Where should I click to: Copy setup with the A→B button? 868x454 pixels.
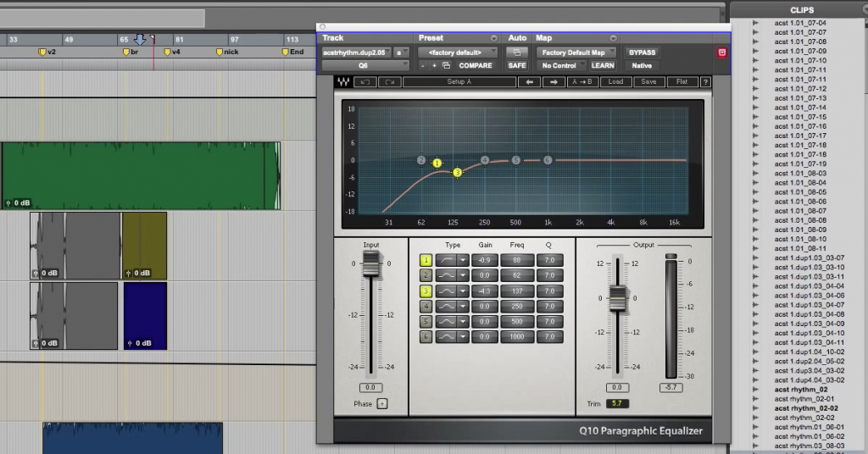[581, 82]
